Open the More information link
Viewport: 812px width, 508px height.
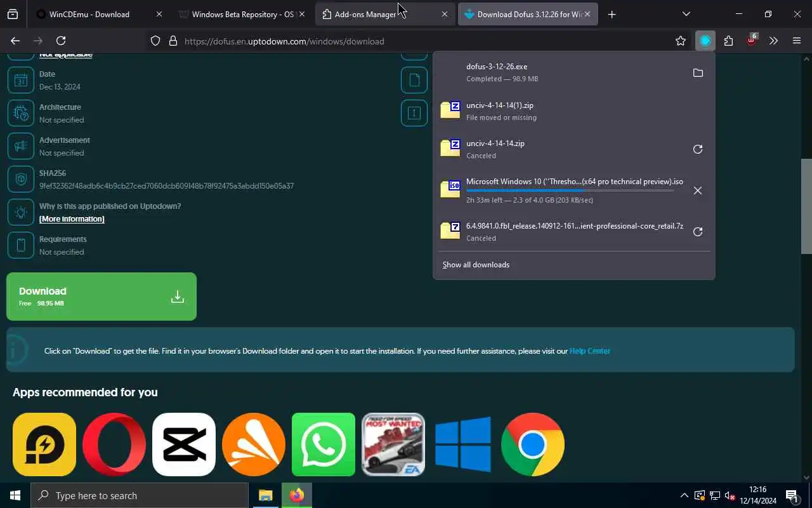click(x=72, y=219)
